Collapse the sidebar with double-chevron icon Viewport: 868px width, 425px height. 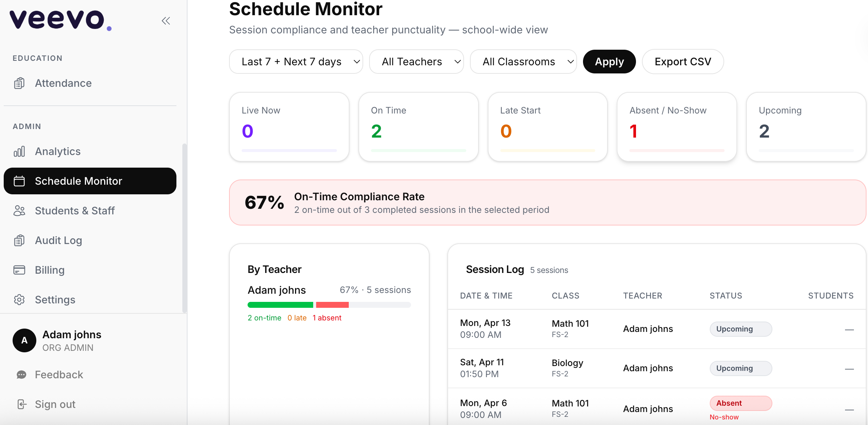tap(166, 21)
